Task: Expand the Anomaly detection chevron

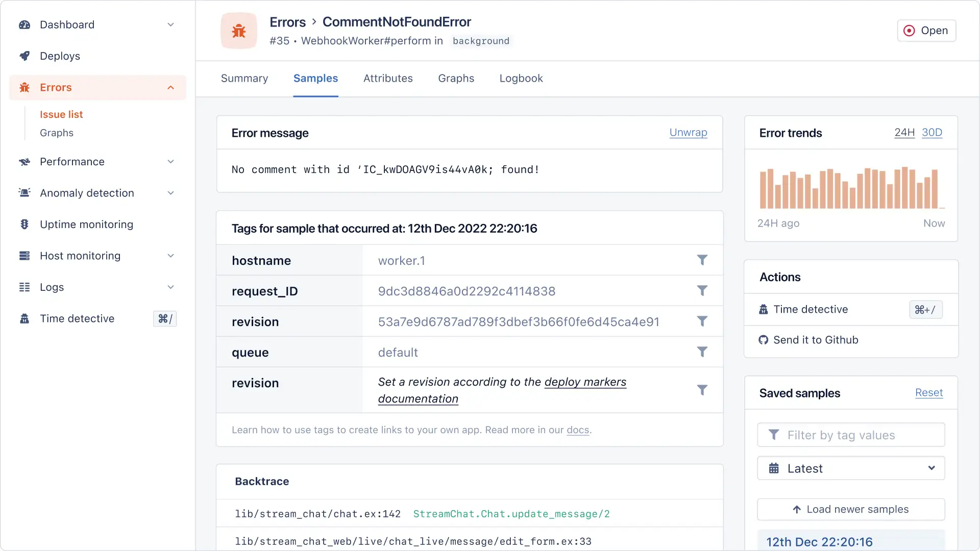Action: (x=171, y=193)
